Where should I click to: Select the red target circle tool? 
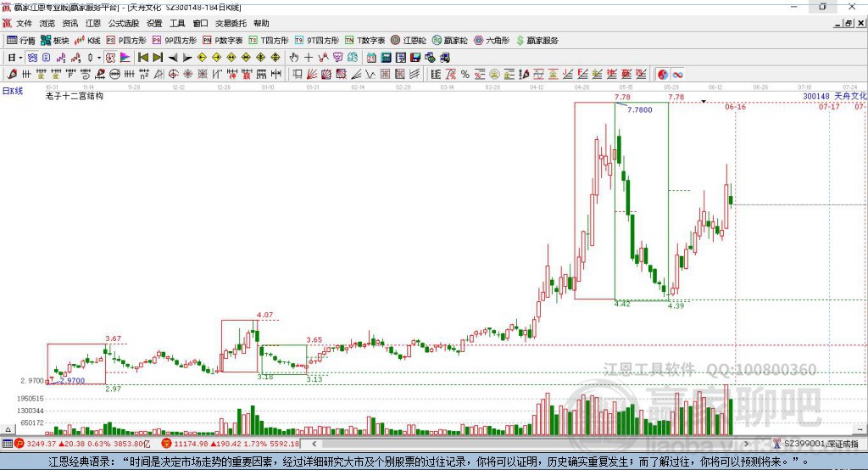point(173,75)
